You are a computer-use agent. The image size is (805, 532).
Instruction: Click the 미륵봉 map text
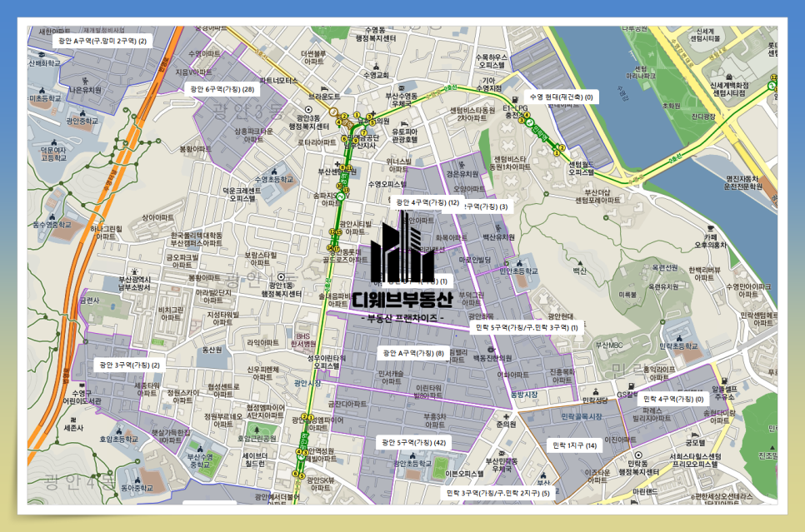(x=627, y=295)
